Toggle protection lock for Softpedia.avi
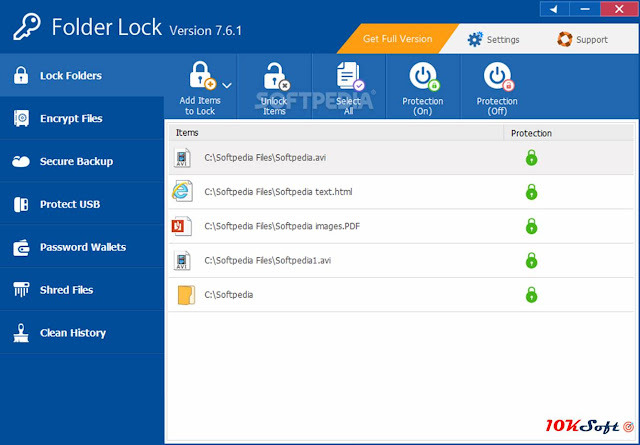 tap(531, 158)
